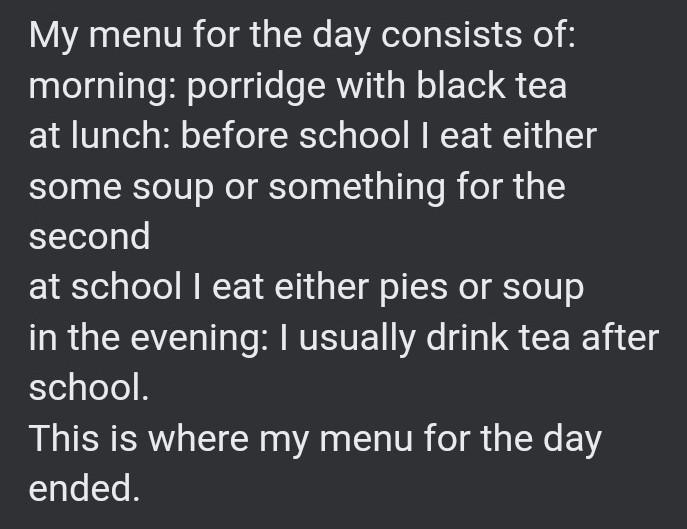Image resolution: width=687 pixels, height=529 pixels.
Task: Click the word "where"
Action: tap(198, 438)
